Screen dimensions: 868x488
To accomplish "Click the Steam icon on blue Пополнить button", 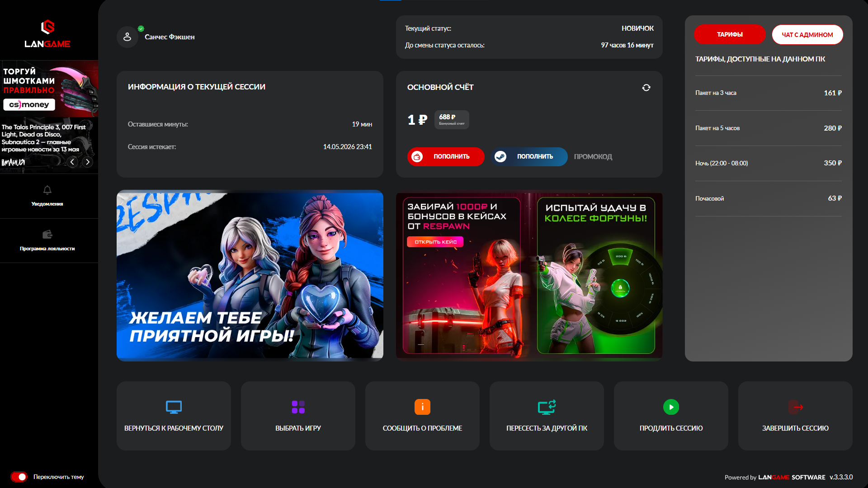I will tap(500, 157).
